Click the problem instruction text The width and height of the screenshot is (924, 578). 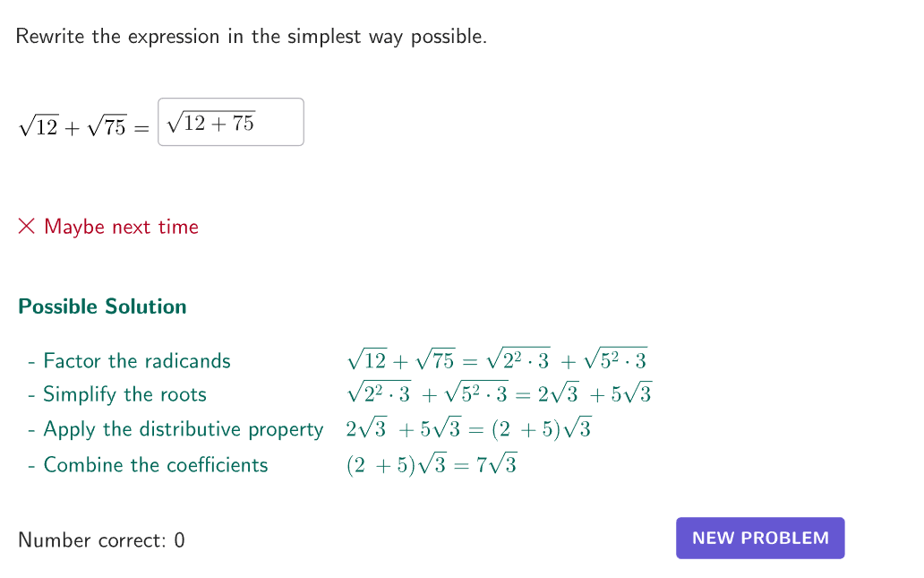click(x=252, y=37)
